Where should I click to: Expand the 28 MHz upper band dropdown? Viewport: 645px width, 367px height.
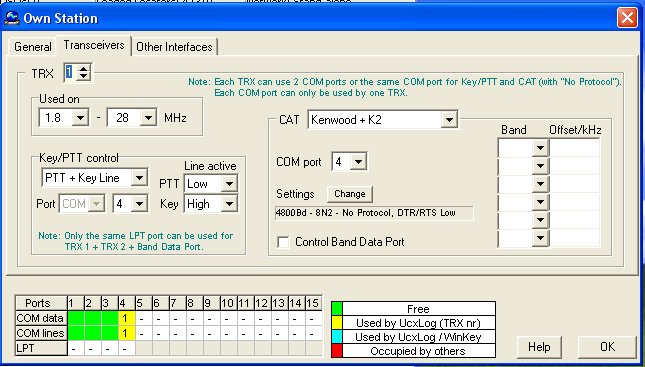click(x=148, y=118)
